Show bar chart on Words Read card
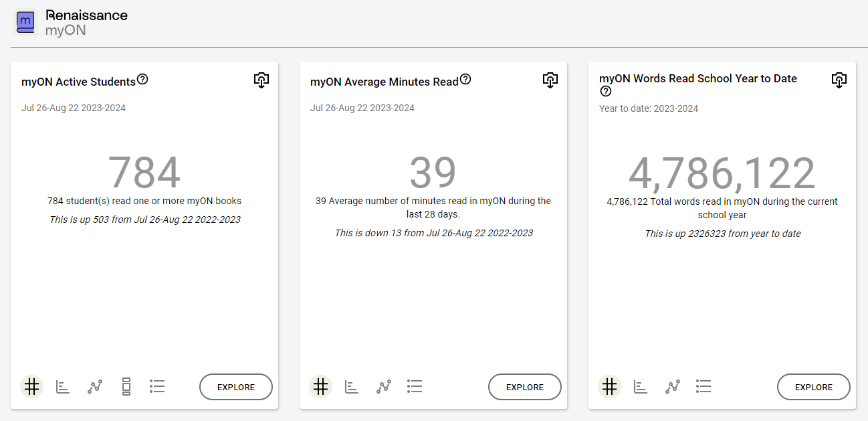 pos(641,386)
